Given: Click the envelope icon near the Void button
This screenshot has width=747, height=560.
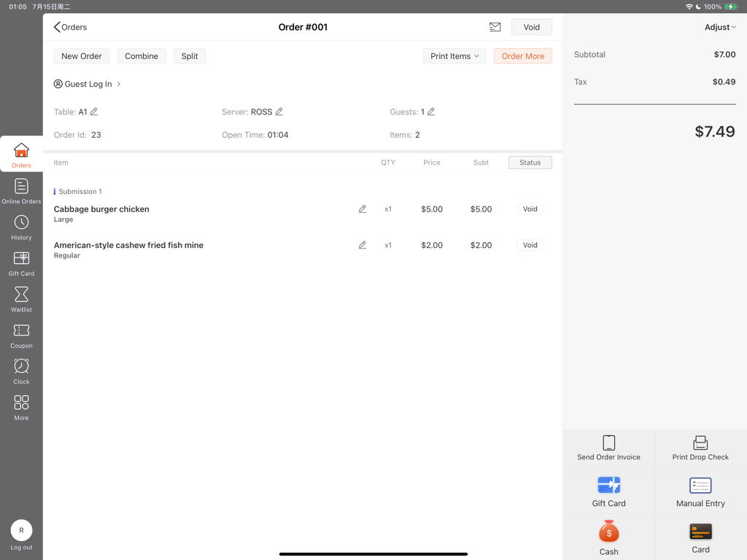Looking at the screenshot, I should pyautogui.click(x=495, y=27).
